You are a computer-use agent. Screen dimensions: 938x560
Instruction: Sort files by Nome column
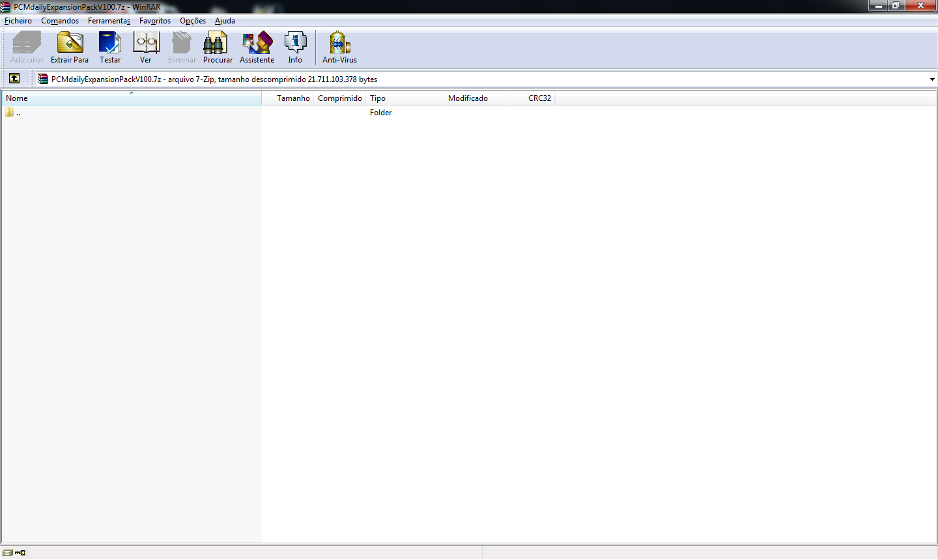point(130,98)
